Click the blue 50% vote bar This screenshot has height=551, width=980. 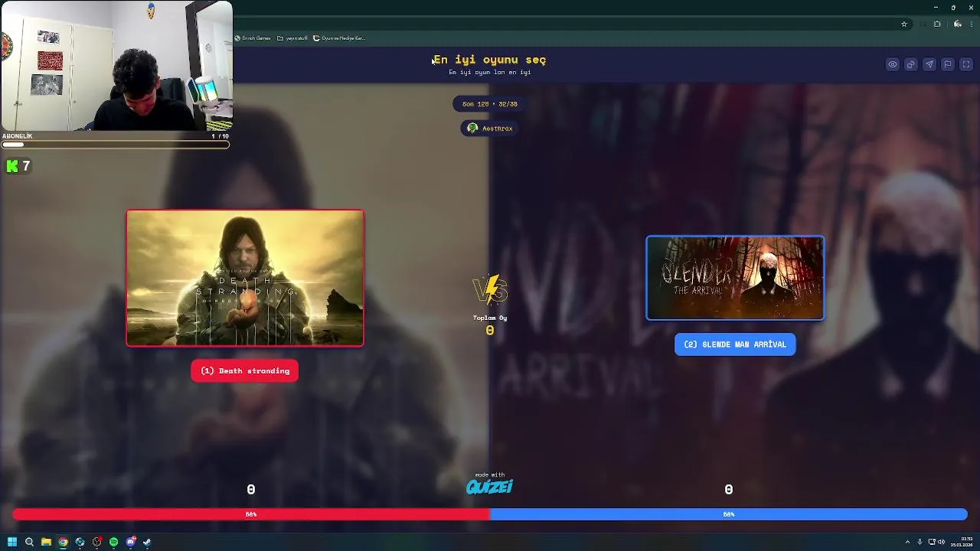point(729,514)
